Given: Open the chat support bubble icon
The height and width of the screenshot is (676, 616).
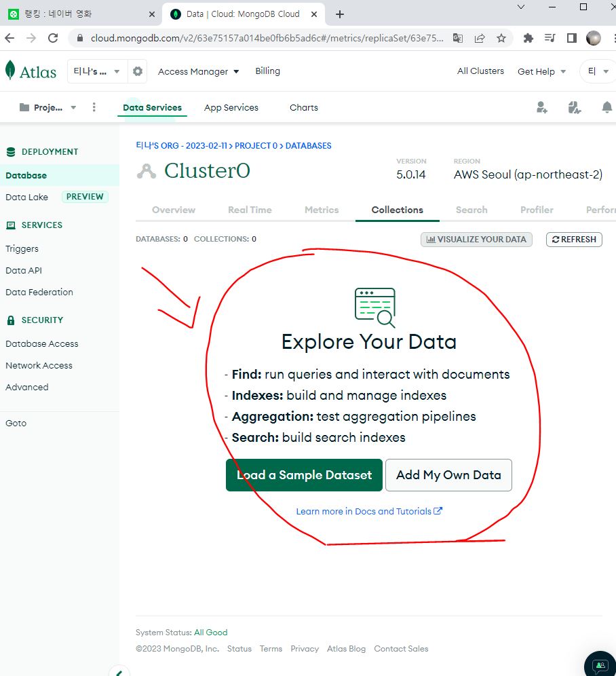Looking at the screenshot, I should click(600, 666).
